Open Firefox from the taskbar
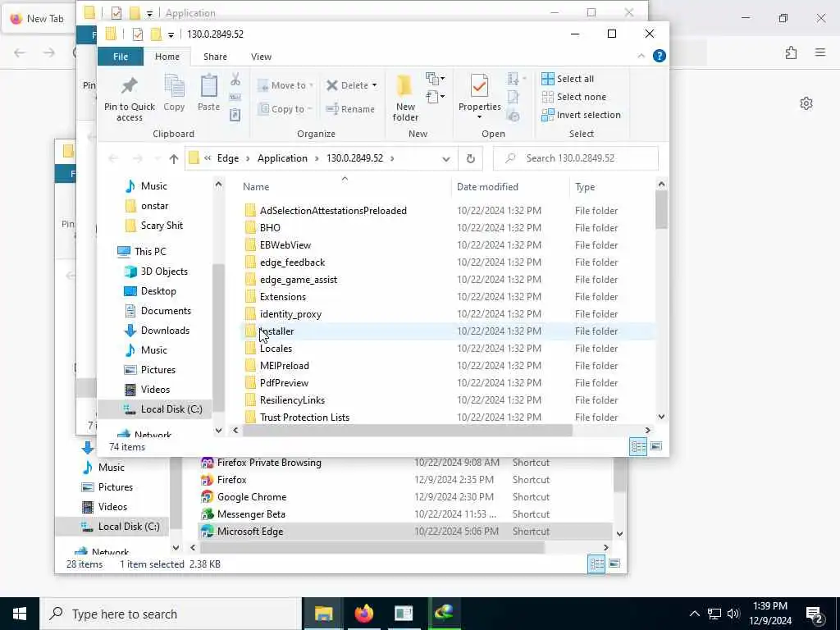 363,614
